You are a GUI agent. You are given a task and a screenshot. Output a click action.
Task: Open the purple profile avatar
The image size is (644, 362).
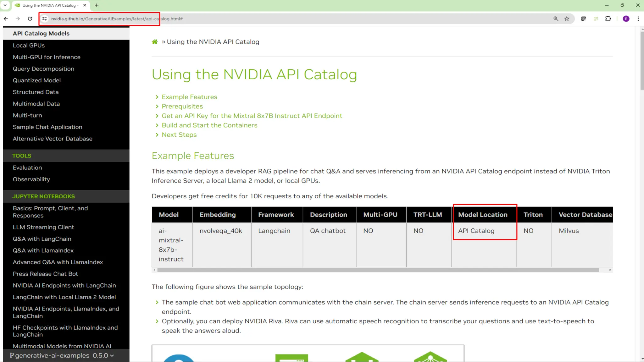(626, 19)
